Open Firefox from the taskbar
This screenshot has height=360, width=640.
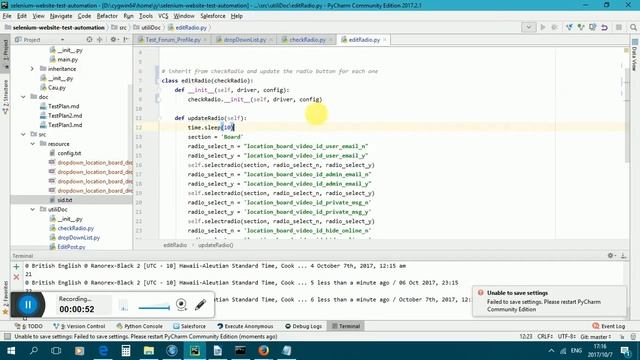coord(264,351)
